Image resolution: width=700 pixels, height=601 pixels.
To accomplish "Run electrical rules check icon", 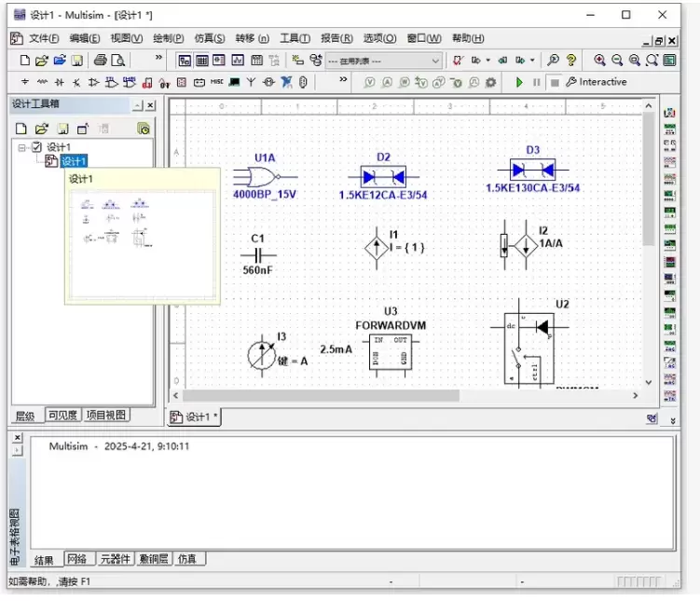I will tap(458, 61).
